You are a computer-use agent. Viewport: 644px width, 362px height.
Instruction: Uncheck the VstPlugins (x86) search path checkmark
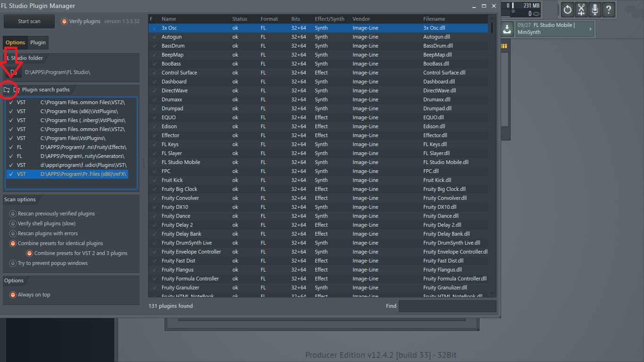point(11,111)
